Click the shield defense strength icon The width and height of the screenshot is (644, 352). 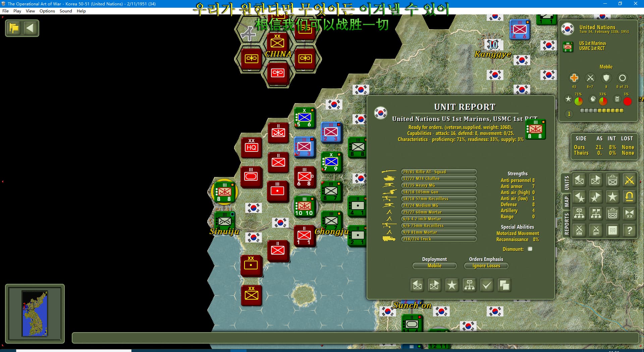pos(606,78)
